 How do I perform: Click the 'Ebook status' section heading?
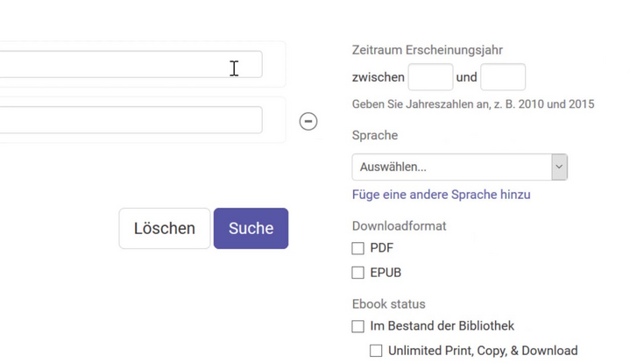pos(388,303)
